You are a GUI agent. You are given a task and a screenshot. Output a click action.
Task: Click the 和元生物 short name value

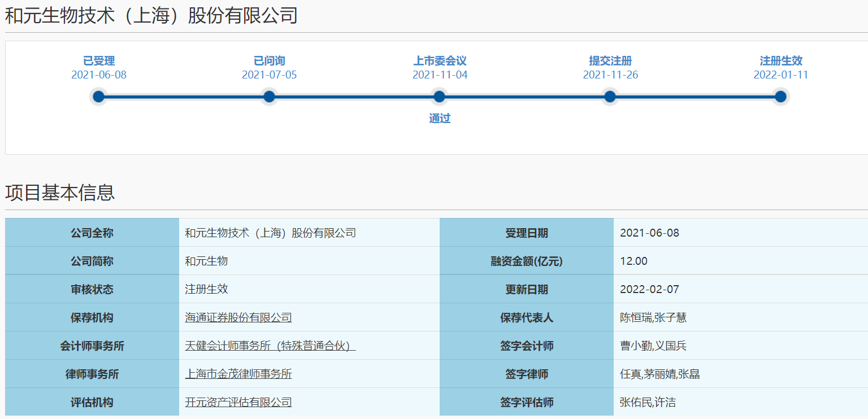pos(206,261)
